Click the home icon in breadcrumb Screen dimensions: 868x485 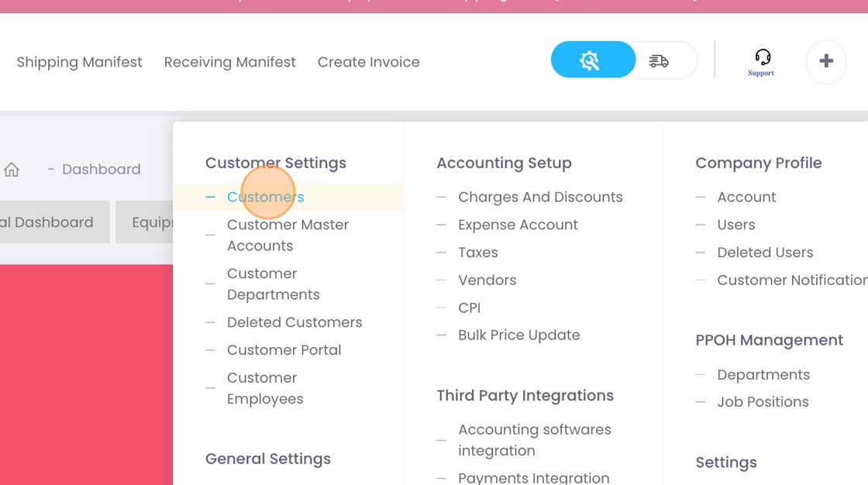(12, 170)
